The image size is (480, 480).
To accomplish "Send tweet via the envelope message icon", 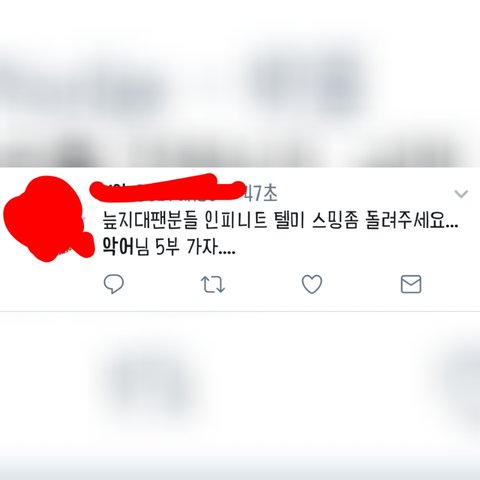I will click(x=411, y=284).
